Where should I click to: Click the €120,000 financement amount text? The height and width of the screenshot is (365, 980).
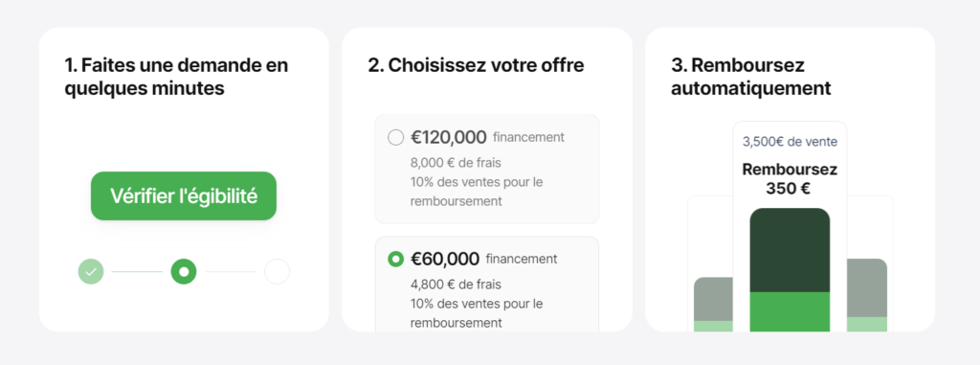click(x=487, y=137)
